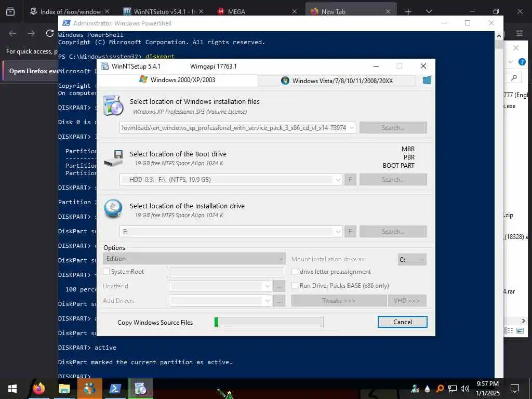532x399 pixels.
Task: Click the Installation drive disk icon
Action: coord(113,208)
